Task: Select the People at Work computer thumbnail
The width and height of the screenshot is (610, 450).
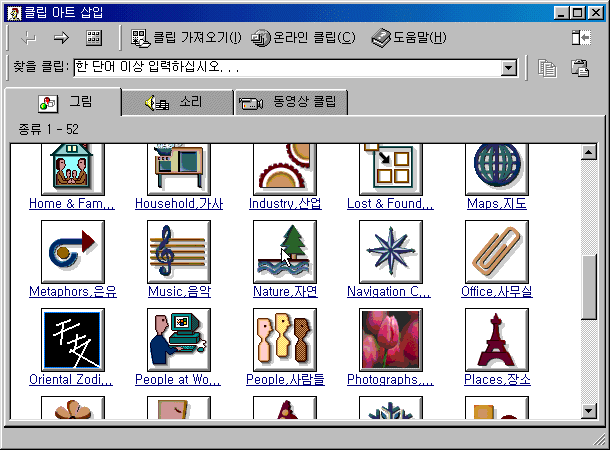Action: (x=179, y=340)
